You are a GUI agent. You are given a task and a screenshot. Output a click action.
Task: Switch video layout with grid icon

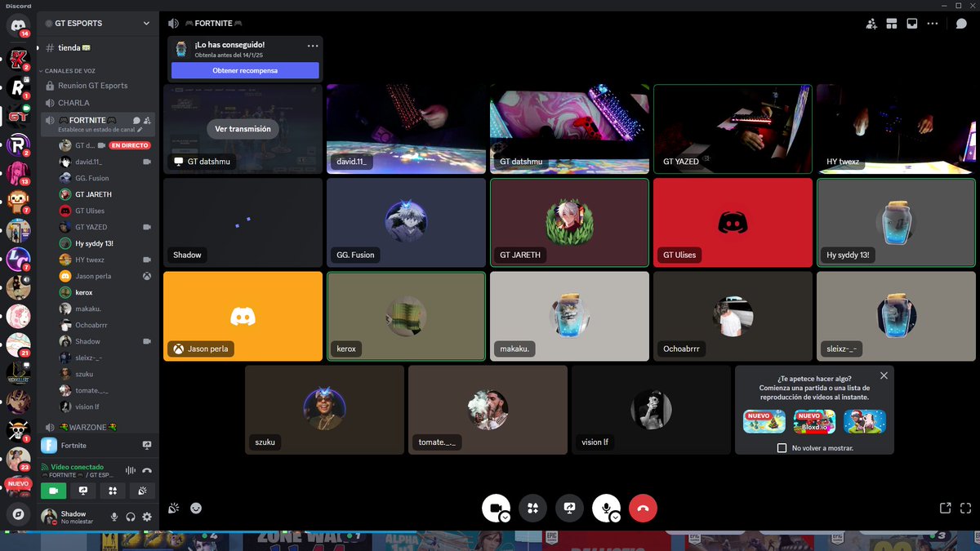[892, 24]
